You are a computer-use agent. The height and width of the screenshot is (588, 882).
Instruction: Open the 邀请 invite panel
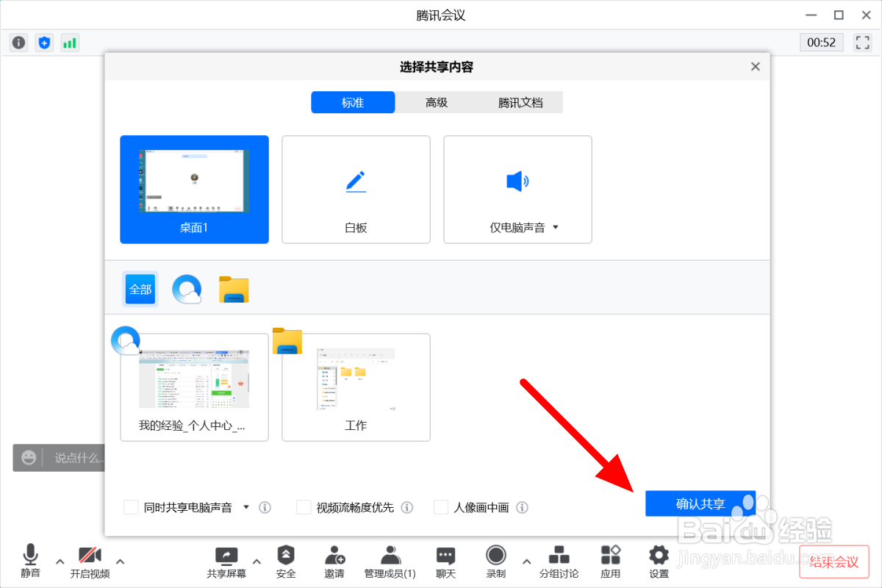point(334,562)
